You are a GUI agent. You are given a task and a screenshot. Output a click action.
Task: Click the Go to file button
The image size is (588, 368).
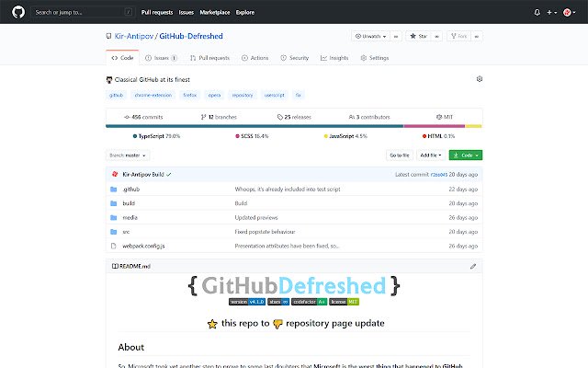[400, 155]
